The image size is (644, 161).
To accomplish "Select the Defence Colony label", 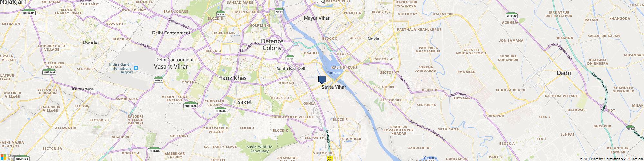I will (272, 44).
